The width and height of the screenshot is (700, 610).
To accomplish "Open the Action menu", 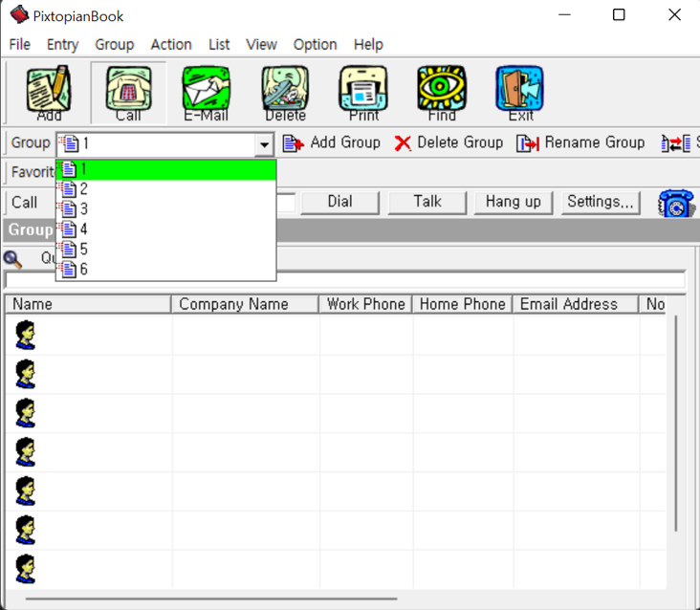I will pyautogui.click(x=171, y=45).
